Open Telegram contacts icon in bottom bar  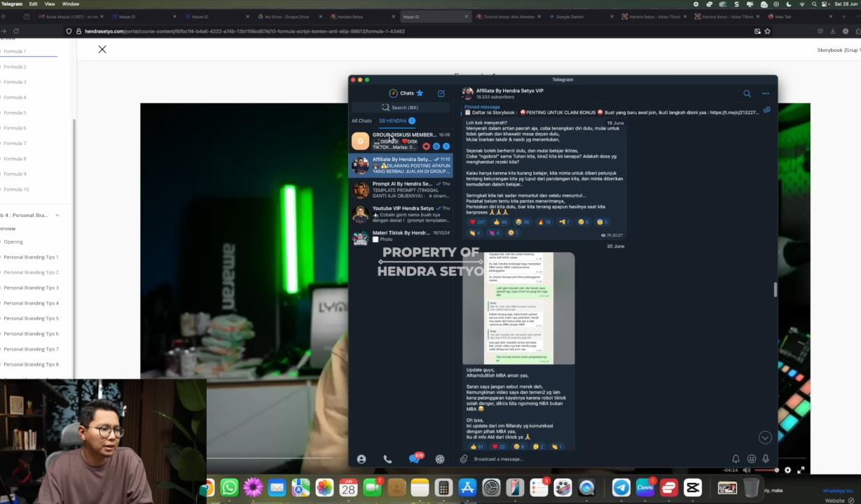pos(361,459)
